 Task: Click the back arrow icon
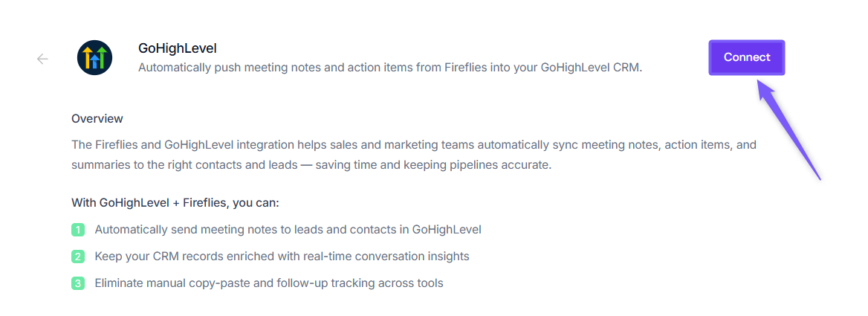click(42, 59)
